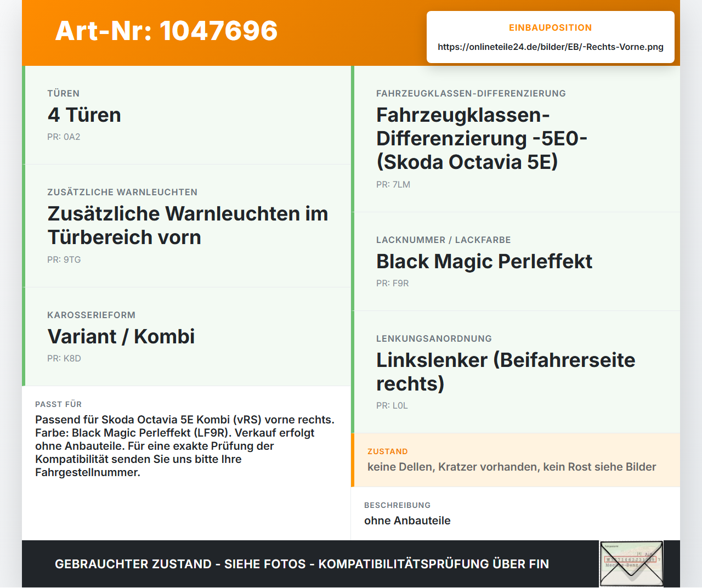Click PR code K8D
The width and height of the screenshot is (702, 588).
tap(64, 358)
